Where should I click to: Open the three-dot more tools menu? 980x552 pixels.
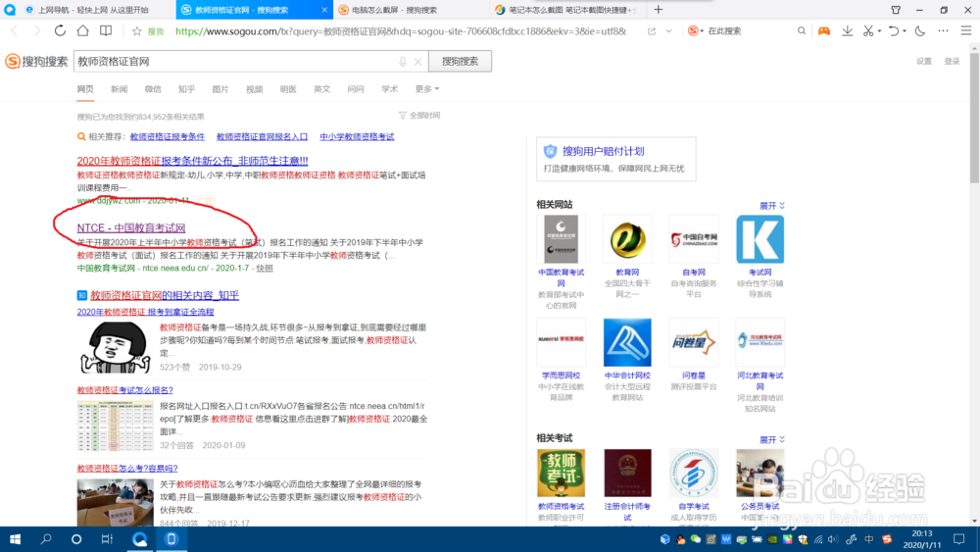943,30
